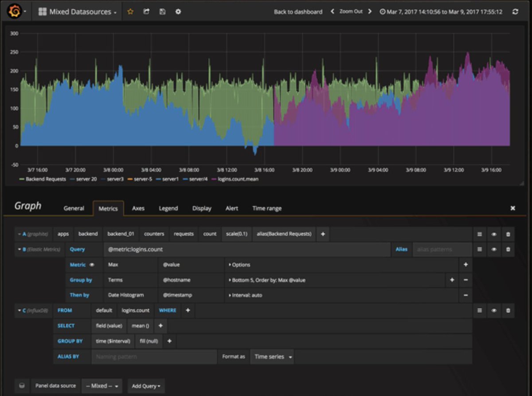Viewport: 532px width, 396px height.
Task: Expand Interval: auto options
Action: point(245,295)
